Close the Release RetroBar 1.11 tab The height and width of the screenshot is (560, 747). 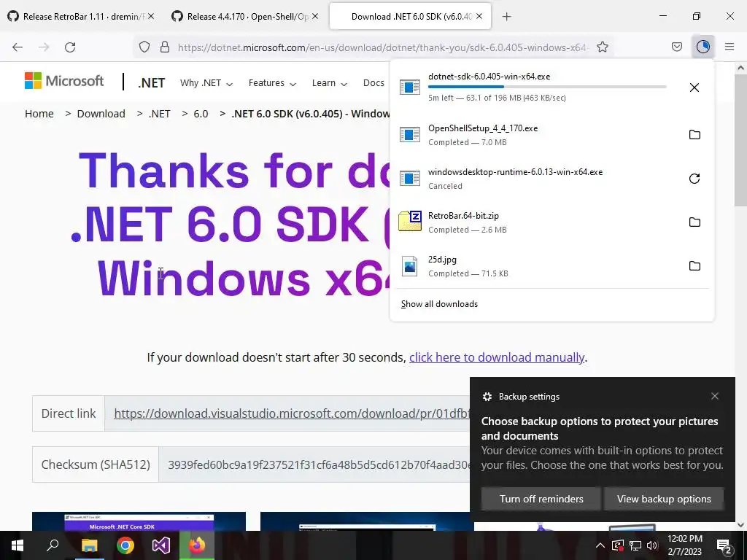pyautogui.click(x=150, y=17)
